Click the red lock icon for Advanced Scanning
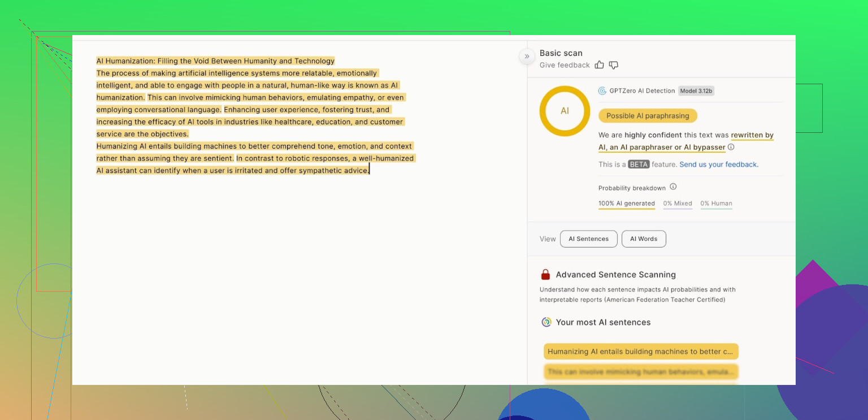The width and height of the screenshot is (868, 420). pos(545,275)
